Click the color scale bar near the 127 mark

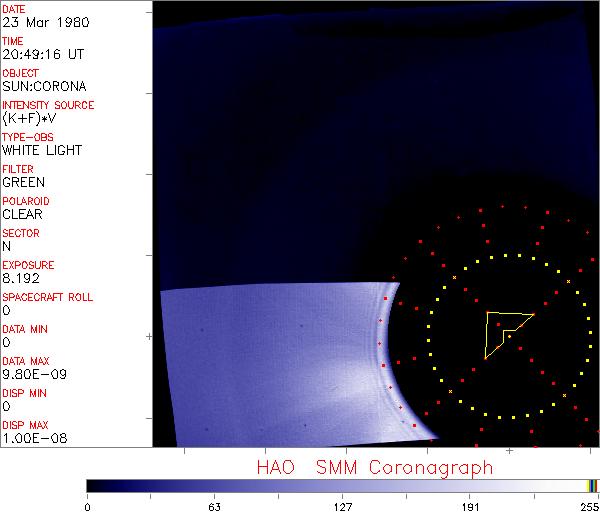click(342, 485)
